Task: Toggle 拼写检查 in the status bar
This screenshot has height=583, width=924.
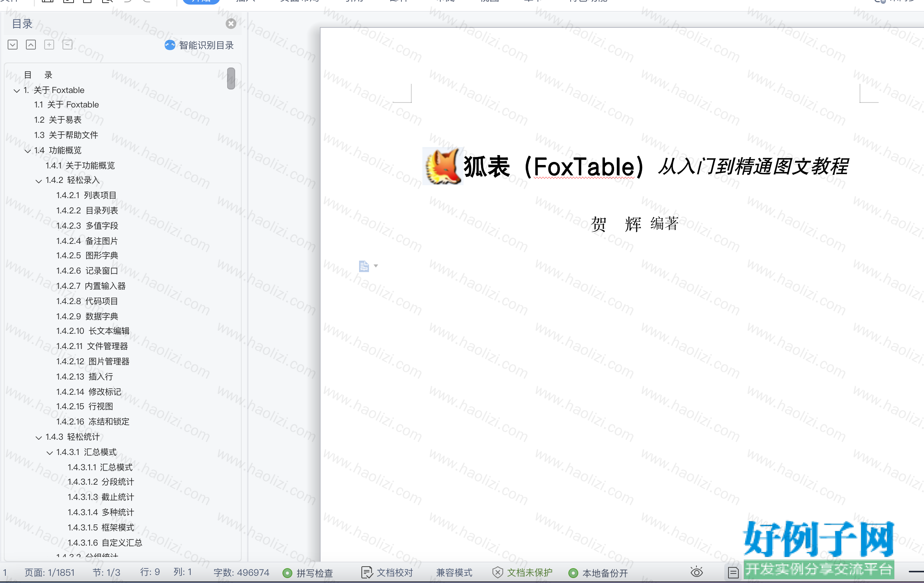Action: click(308, 573)
